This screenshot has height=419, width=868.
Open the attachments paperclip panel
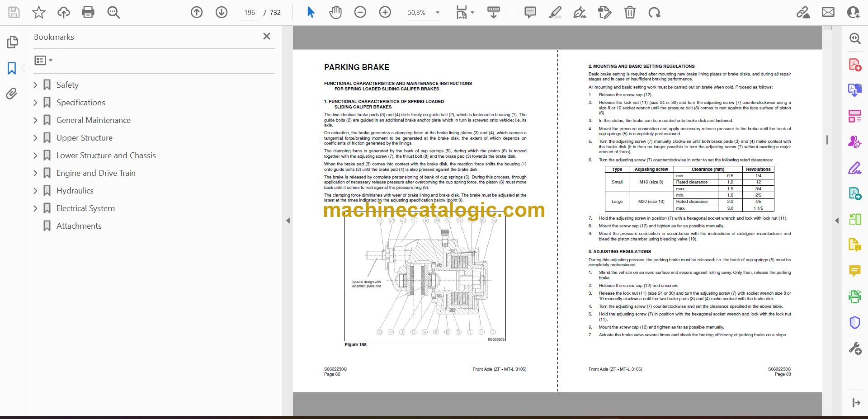[x=12, y=94]
